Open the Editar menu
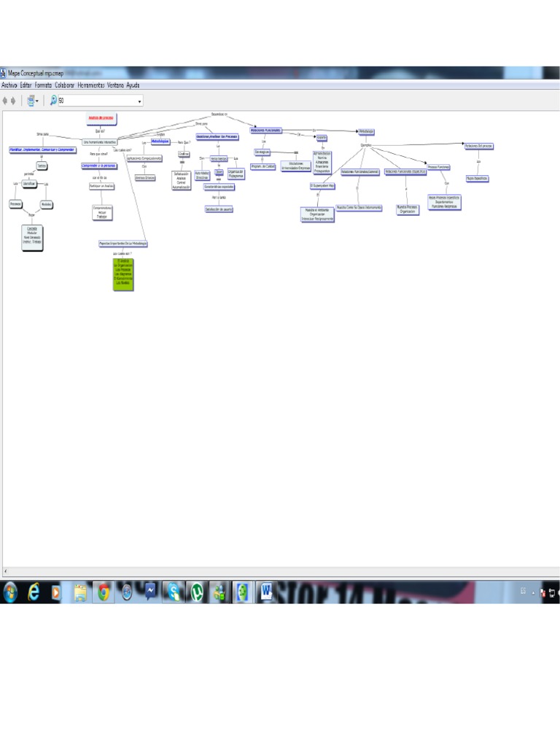 26,85
